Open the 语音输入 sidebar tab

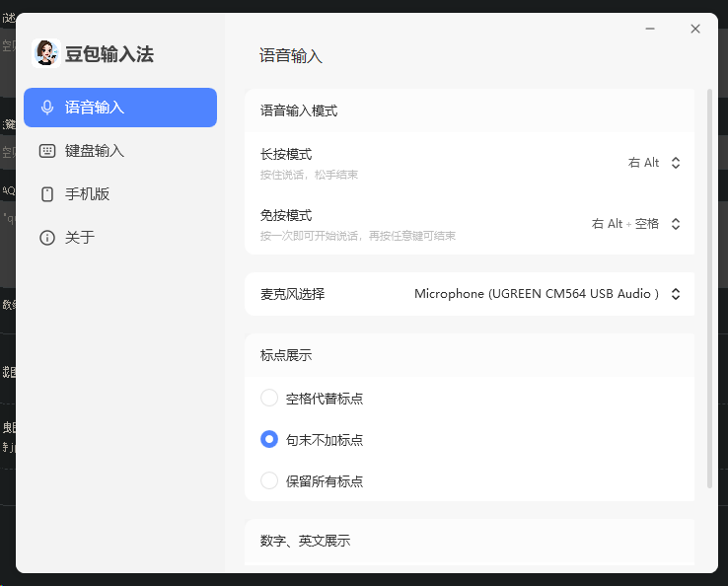pyautogui.click(x=120, y=108)
